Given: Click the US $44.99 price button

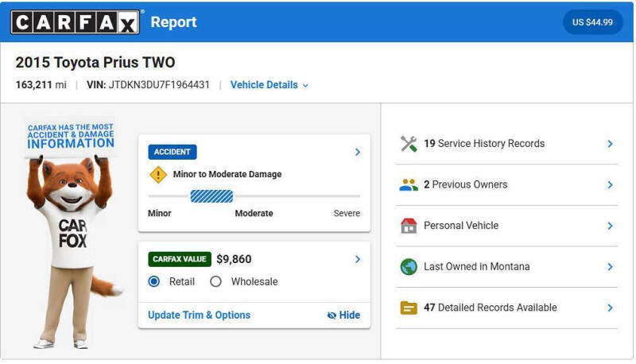Looking at the screenshot, I should [592, 22].
